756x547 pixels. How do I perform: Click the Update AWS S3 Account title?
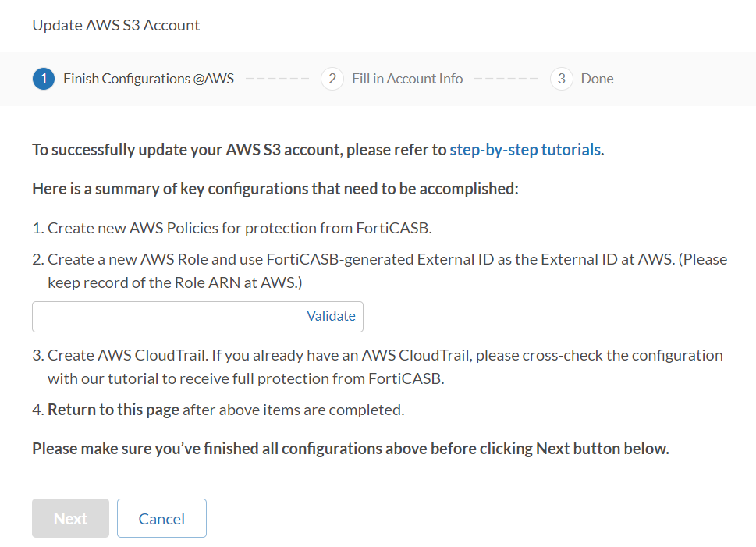[115, 25]
